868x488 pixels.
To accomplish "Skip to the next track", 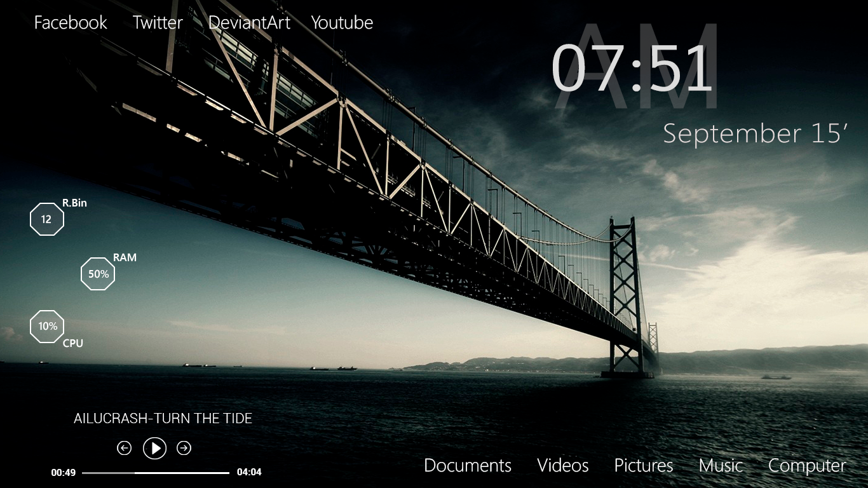I will 184,448.
